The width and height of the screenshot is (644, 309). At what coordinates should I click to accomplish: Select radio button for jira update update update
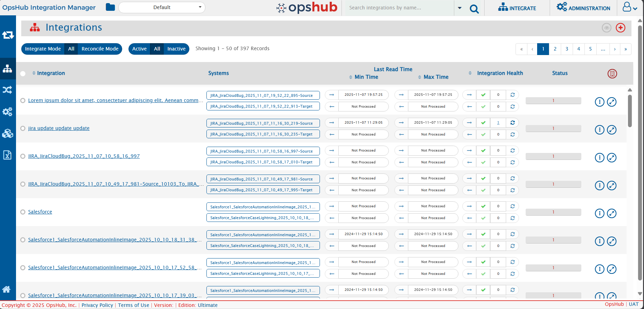click(x=23, y=128)
